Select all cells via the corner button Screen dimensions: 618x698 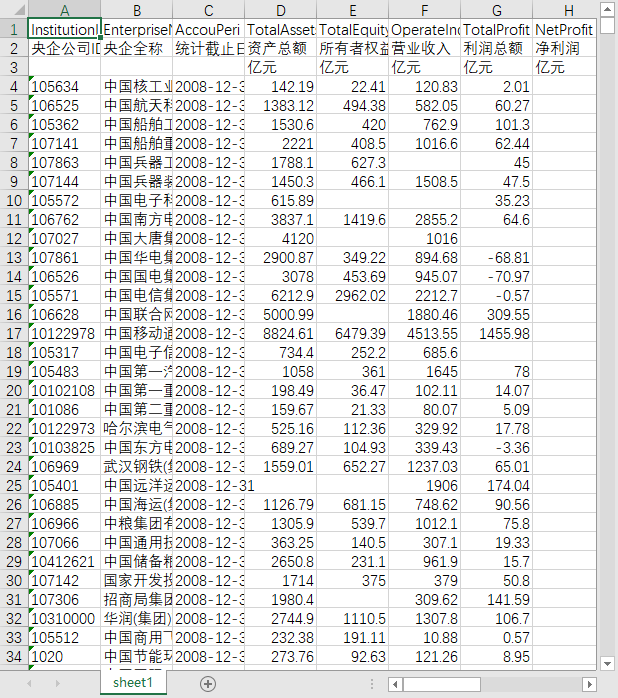click(x=14, y=9)
